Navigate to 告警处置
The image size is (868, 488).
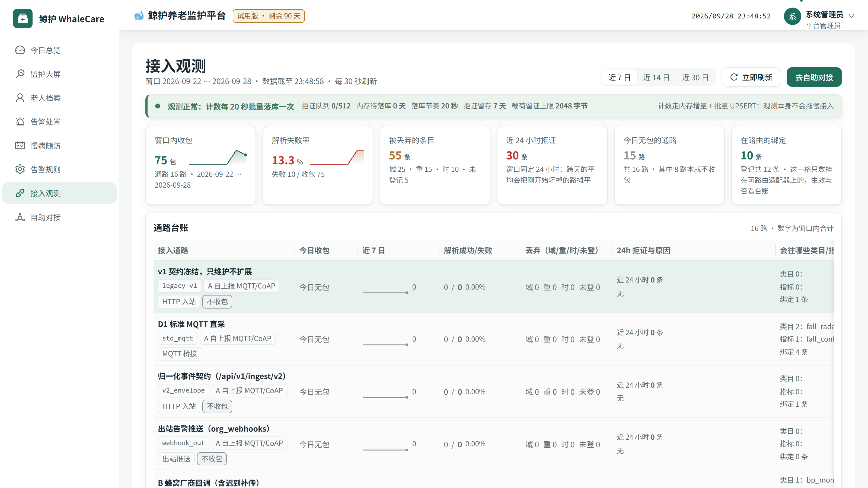pos(59,121)
